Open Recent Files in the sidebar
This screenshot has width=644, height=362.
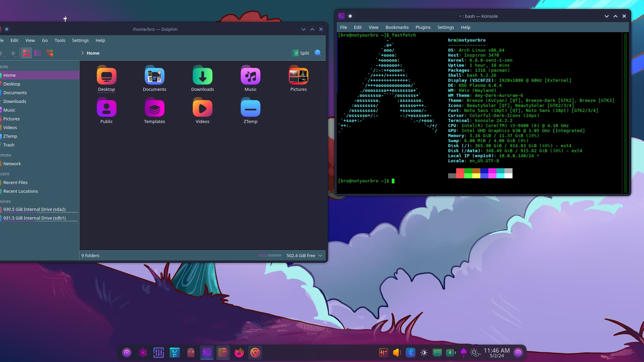pyautogui.click(x=39, y=182)
